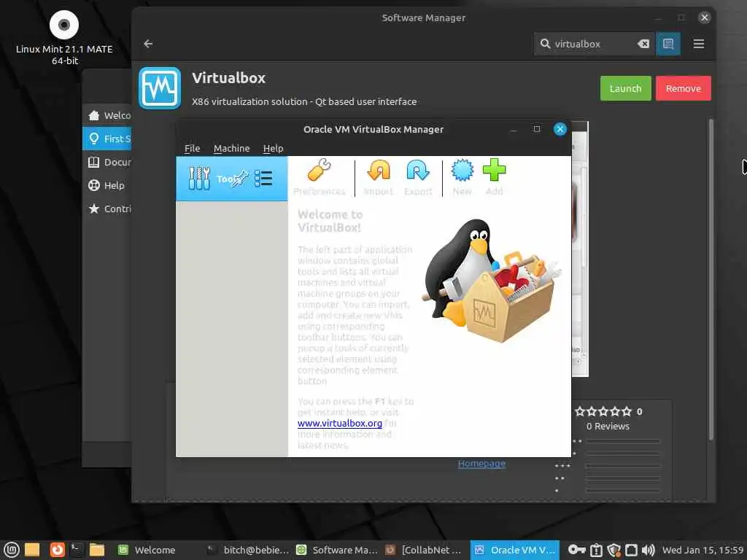The image size is (747, 560).
Task: Switch to the CollabNet taskbar window
Action: click(x=425, y=550)
